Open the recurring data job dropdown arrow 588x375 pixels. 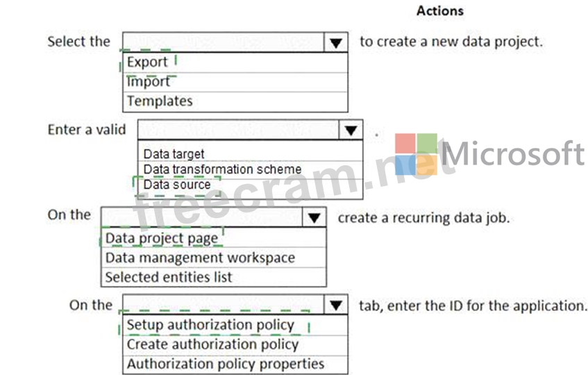coord(314,218)
